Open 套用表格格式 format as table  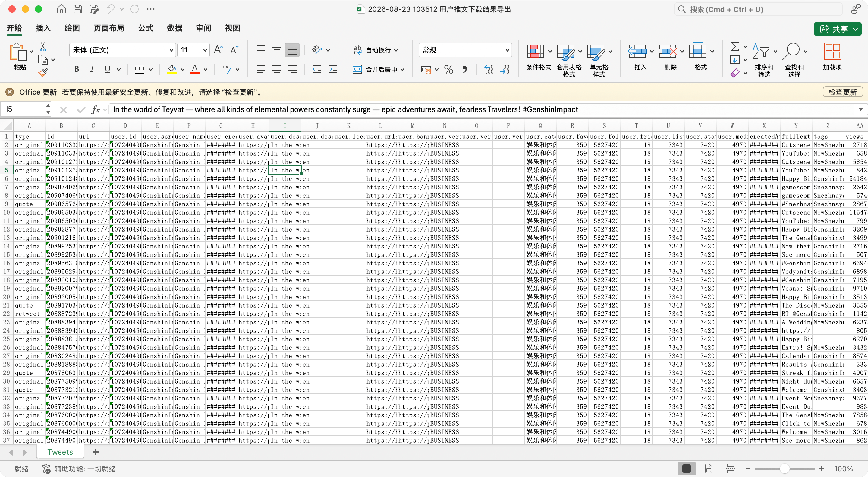(569, 60)
